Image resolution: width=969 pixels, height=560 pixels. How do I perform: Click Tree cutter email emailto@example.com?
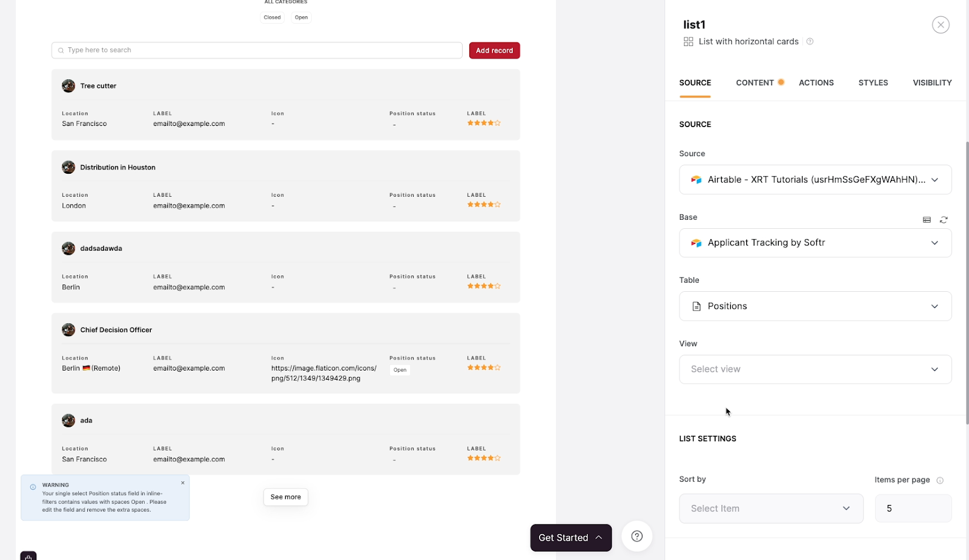pyautogui.click(x=189, y=124)
